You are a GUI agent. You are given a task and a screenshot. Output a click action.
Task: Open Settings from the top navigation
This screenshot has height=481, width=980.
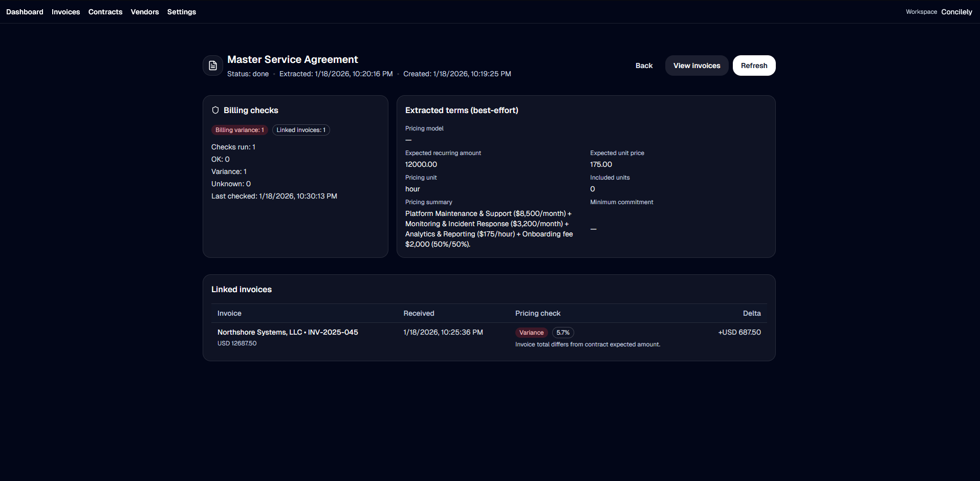pos(181,11)
